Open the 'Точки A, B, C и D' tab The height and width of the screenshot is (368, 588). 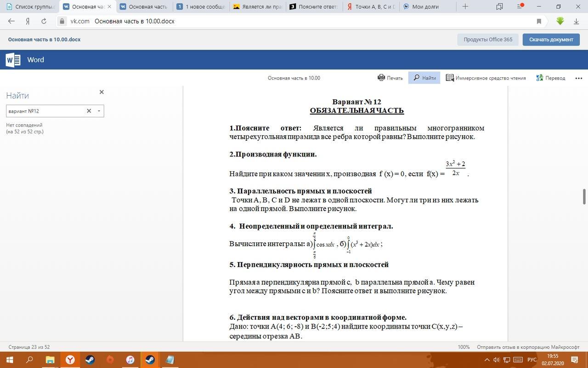click(x=370, y=6)
